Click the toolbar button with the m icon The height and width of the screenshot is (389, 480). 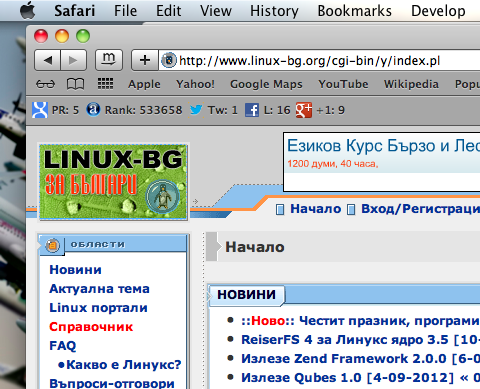click(x=109, y=60)
